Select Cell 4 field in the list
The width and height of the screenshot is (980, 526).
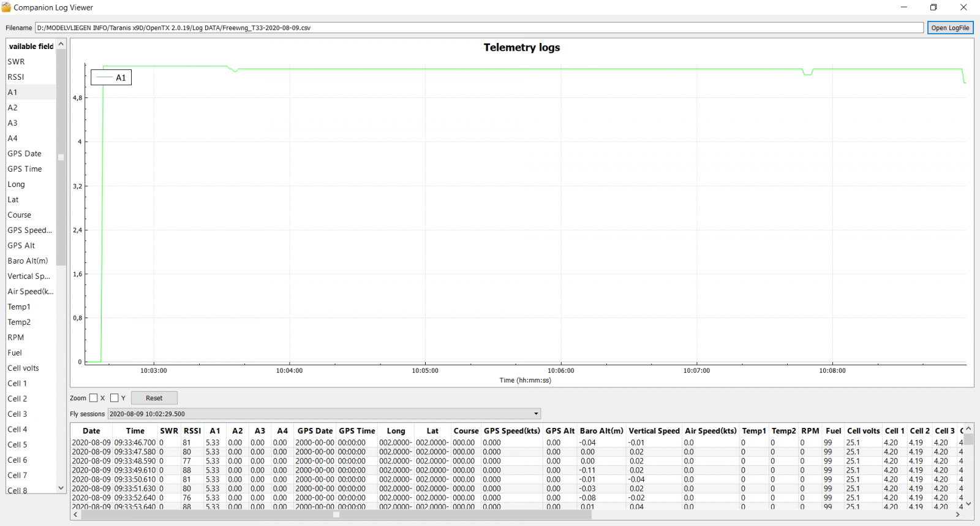[x=31, y=429]
